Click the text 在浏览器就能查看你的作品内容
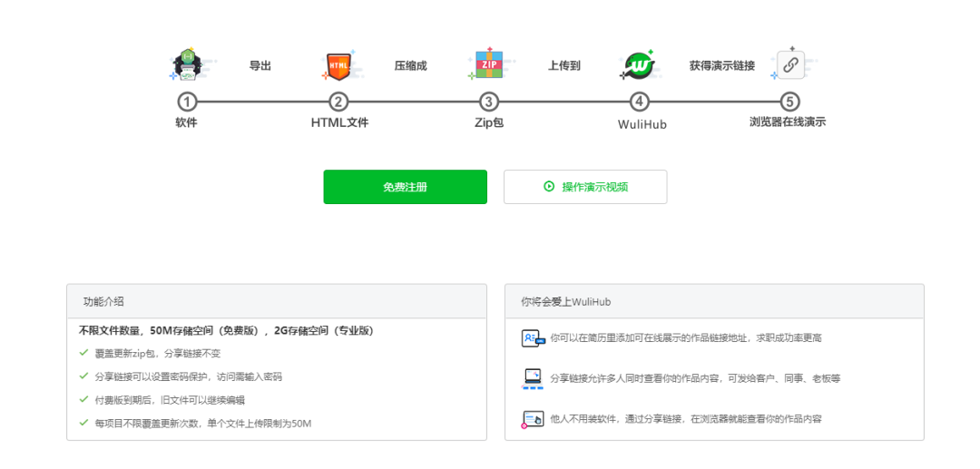980x469 pixels. pyautogui.click(x=686, y=419)
